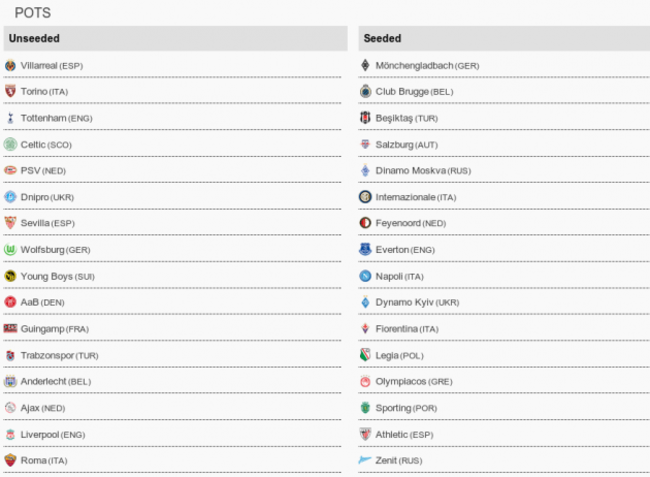The image size is (650, 477).
Task: Open the Dynamo Kyiv (UKR) team link
Action: point(417,302)
